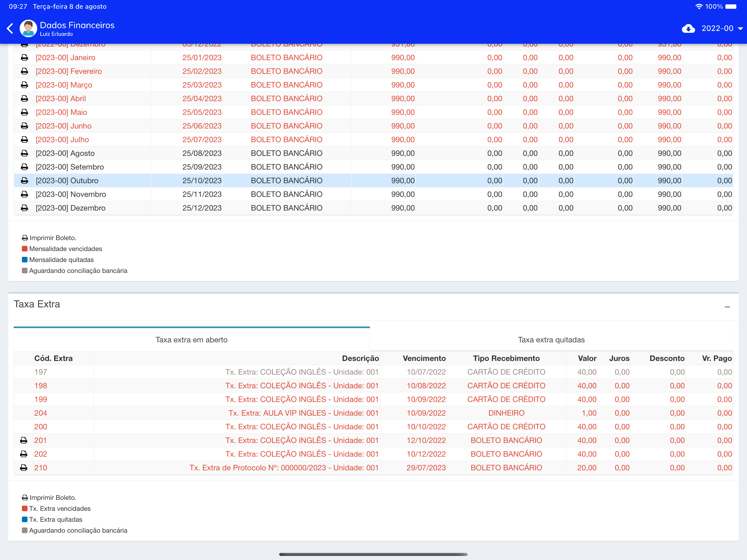747x560 pixels.
Task: Select extra fee code 197
Action: point(40,372)
